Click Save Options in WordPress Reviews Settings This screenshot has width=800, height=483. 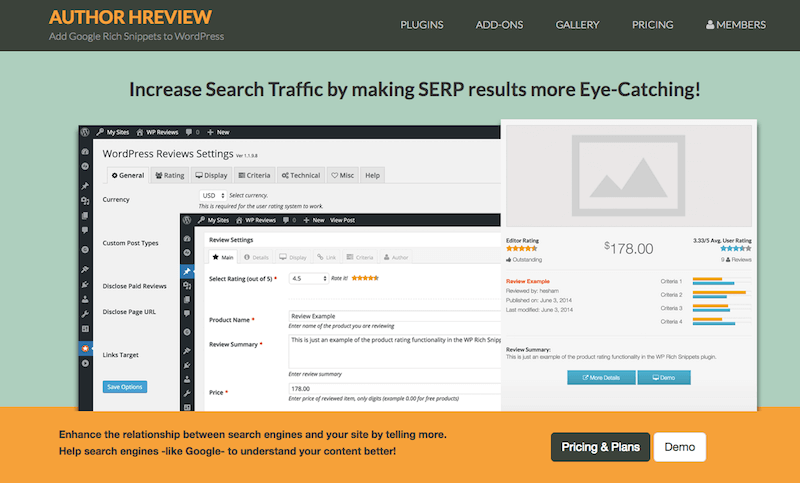124,387
